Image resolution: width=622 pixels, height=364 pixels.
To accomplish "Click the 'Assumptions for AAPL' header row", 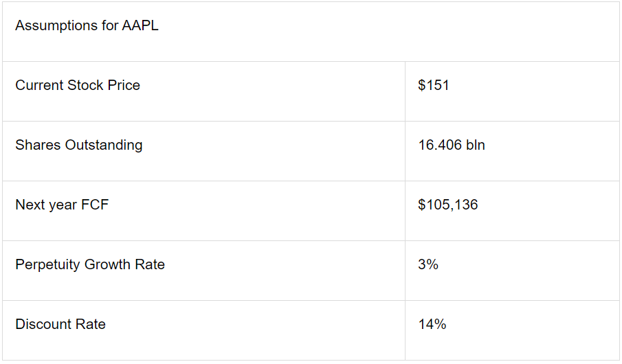I will [311, 32].
